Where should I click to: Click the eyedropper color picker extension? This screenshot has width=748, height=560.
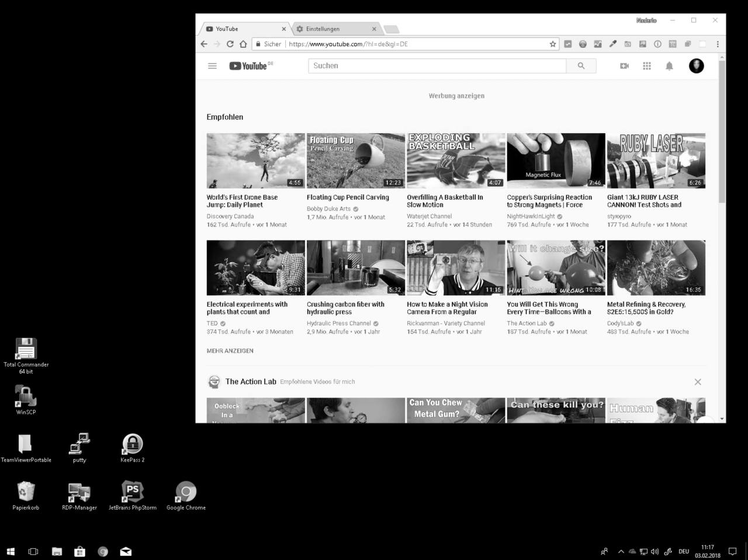coord(613,44)
